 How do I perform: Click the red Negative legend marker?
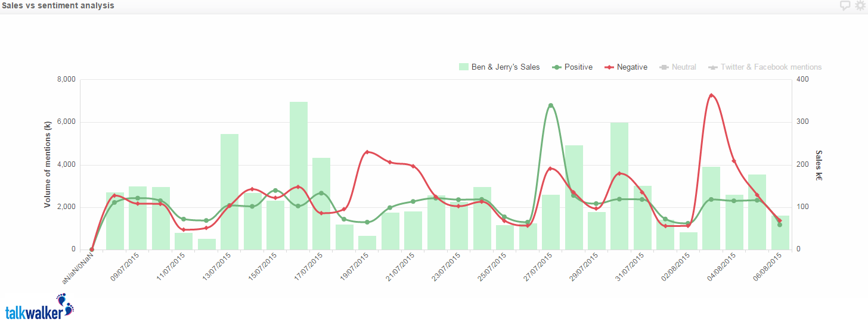pyautogui.click(x=609, y=67)
